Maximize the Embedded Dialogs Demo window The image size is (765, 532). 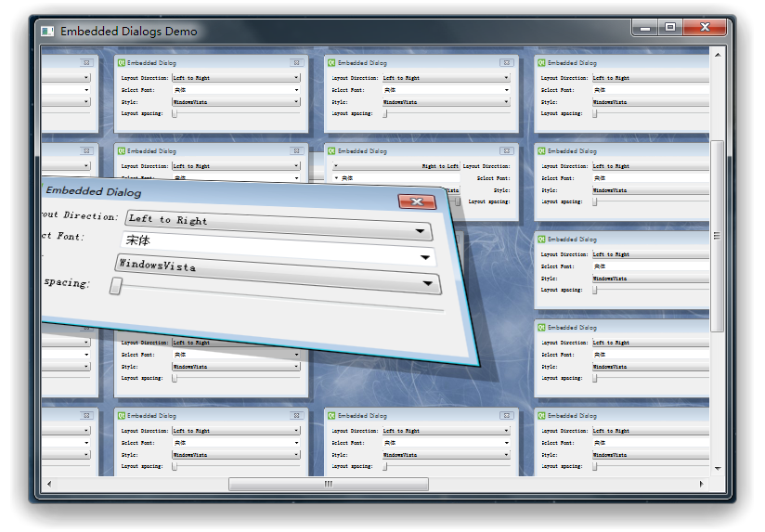point(670,28)
